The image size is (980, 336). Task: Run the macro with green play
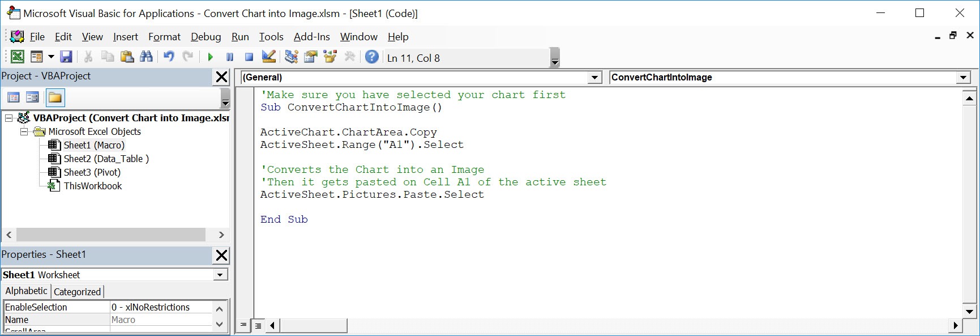(x=211, y=57)
